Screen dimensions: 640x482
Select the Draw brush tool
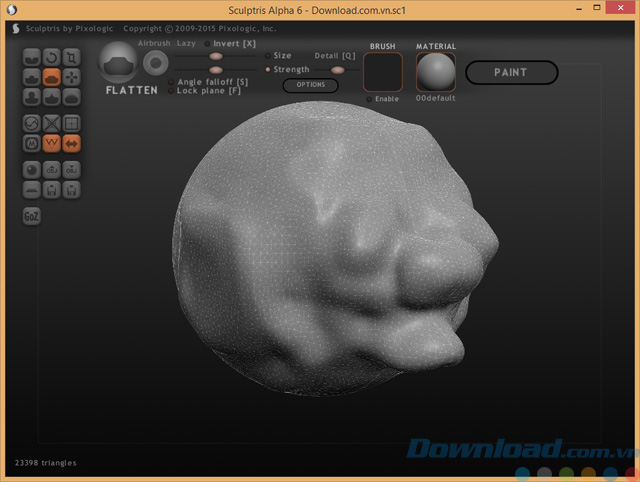coord(31,77)
